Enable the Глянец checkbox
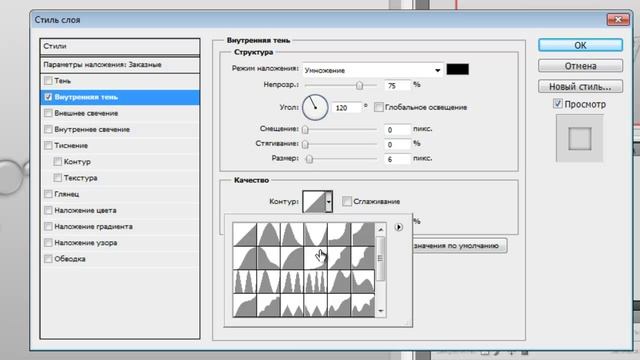This screenshot has height=360, width=640. [x=48, y=194]
